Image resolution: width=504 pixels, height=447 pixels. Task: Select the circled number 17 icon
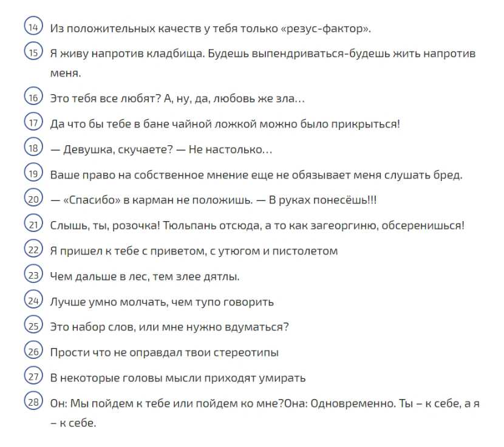point(33,121)
